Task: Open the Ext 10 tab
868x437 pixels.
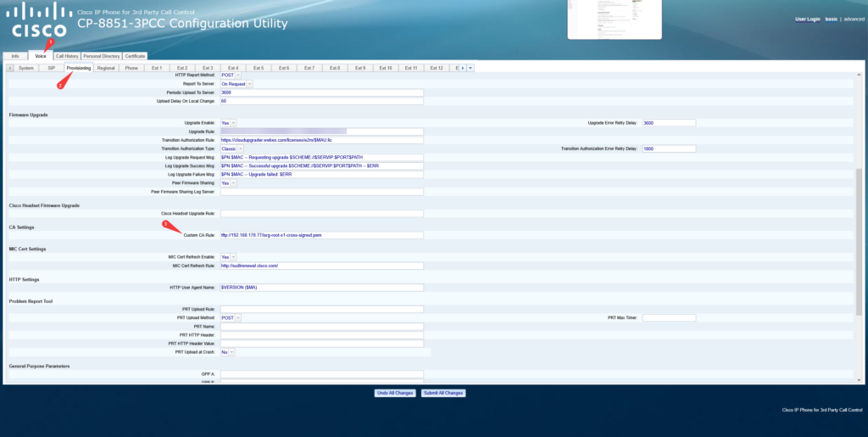Action: 386,68
